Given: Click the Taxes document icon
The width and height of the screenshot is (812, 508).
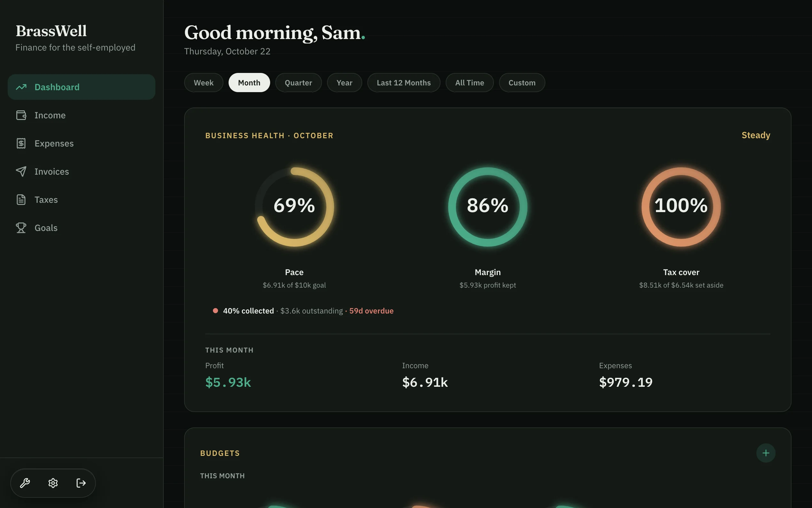Looking at the screenshot, I should pyautogui.click(x=21, y=200).
